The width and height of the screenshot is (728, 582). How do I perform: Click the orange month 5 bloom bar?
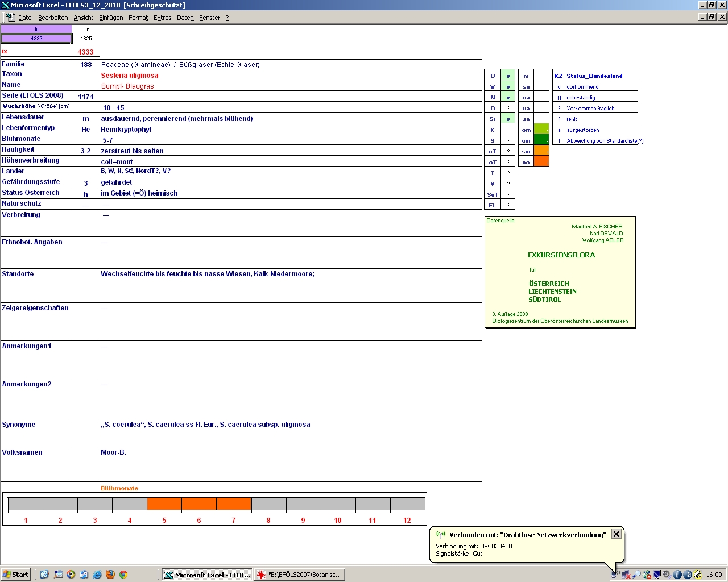coord(164,504)
